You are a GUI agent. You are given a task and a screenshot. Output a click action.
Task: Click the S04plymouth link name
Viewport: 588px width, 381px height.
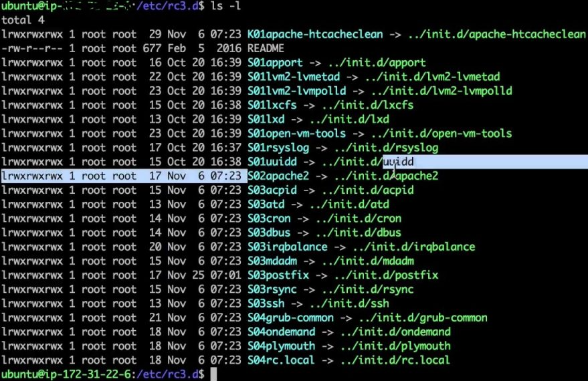[281, 346]
